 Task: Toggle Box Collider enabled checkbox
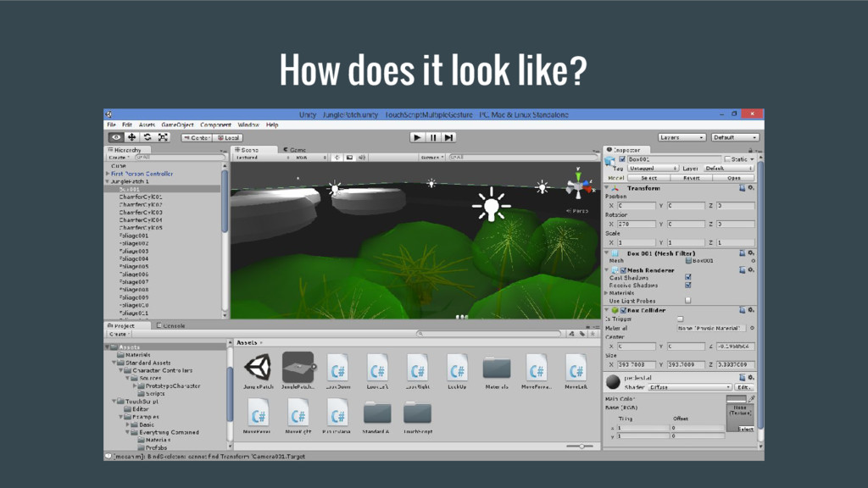623,311
